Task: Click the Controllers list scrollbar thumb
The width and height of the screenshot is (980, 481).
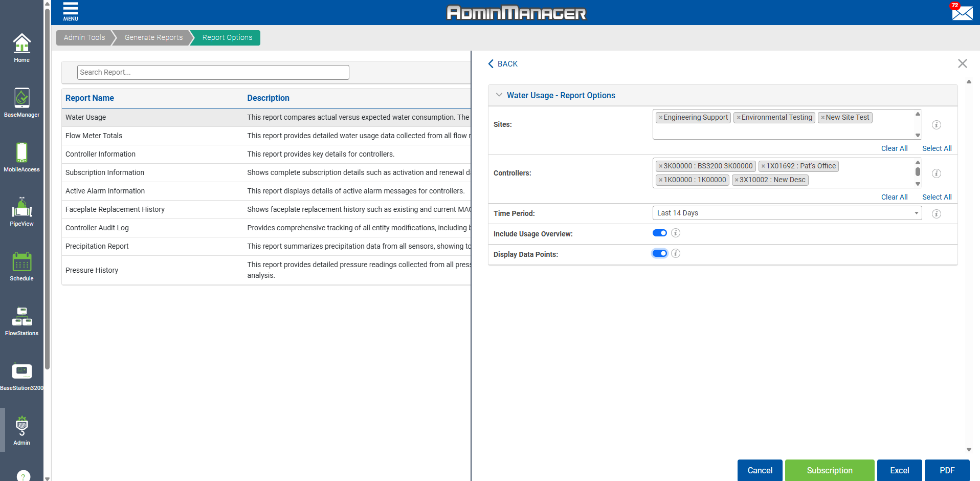Action: click(918, 172)
